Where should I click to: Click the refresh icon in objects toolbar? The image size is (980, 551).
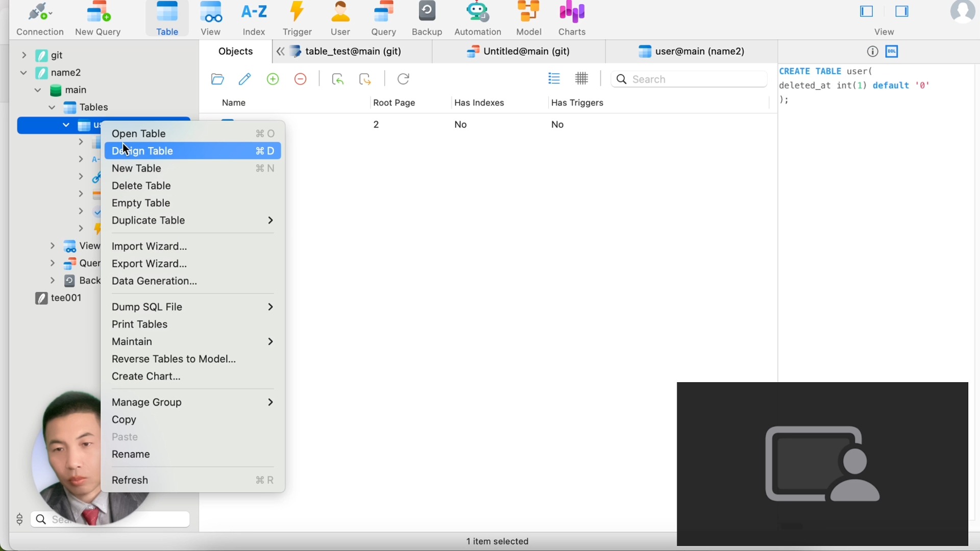click(x=404, y=79)
